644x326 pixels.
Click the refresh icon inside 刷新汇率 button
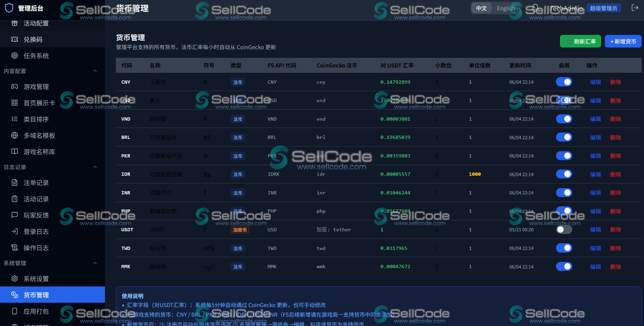pyautogui.click(x=569, y=42)
